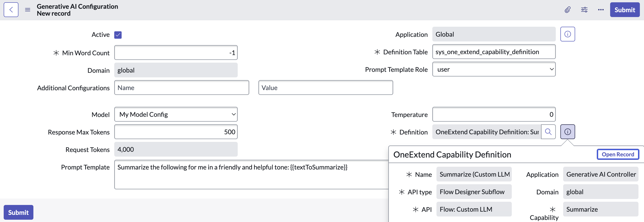Search Definition records with magnifier icon
The height and width of the screenshot is (222, 644).
tap(548, 132)
